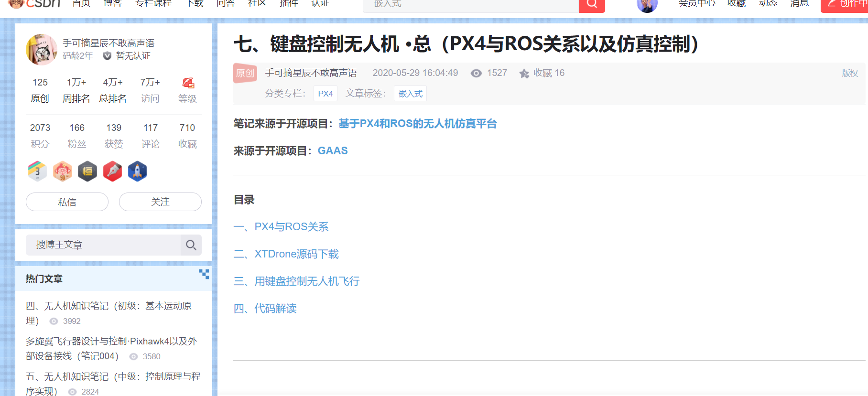Click the 1万+ 周排名 stat

click(x=76, y=90)
